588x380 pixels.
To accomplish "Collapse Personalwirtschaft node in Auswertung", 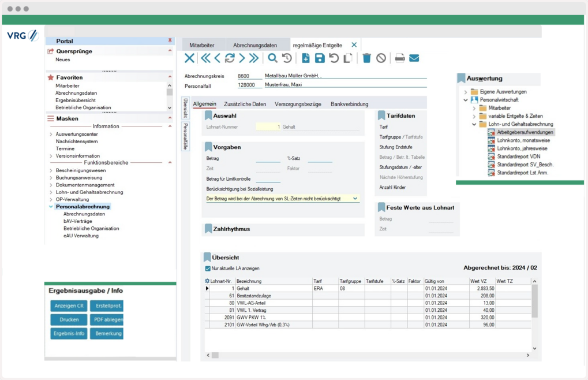I will pyautogui.click(x=466, y=100).
